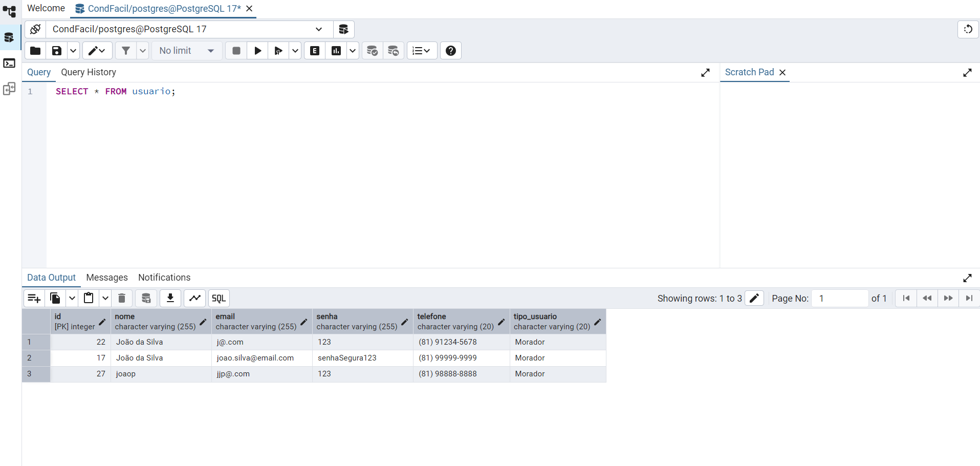
Task: Go to the last page
Action: (969, 298)
